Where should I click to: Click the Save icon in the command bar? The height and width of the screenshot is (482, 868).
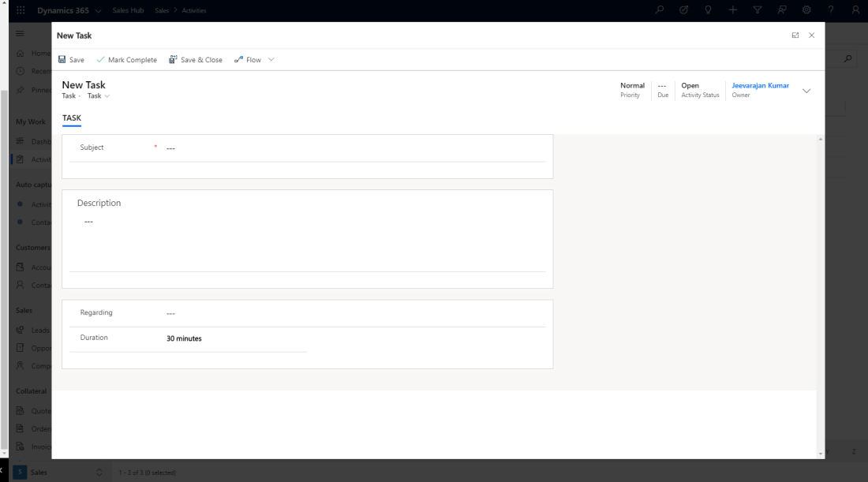pyautogui.click(x=62, y=60)
